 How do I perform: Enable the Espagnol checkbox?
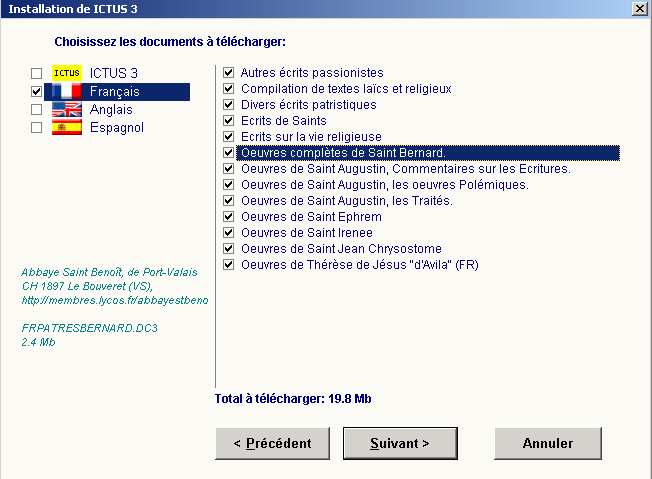[37, 127]
